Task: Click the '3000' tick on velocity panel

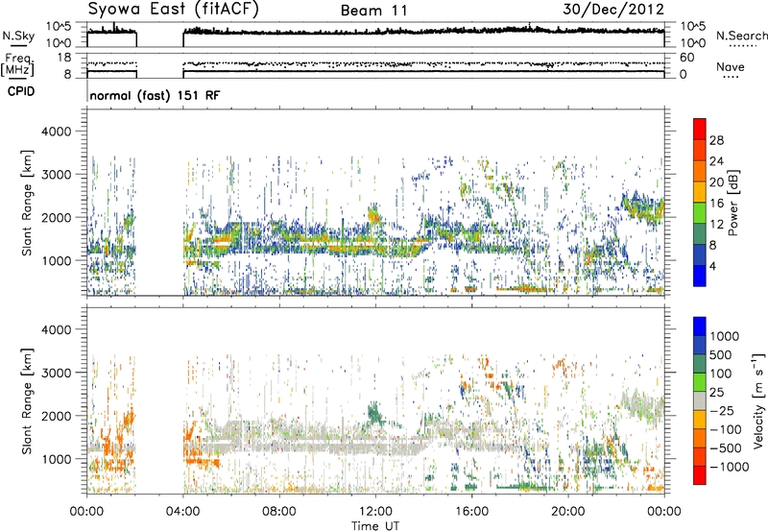Action: point(56,373)
